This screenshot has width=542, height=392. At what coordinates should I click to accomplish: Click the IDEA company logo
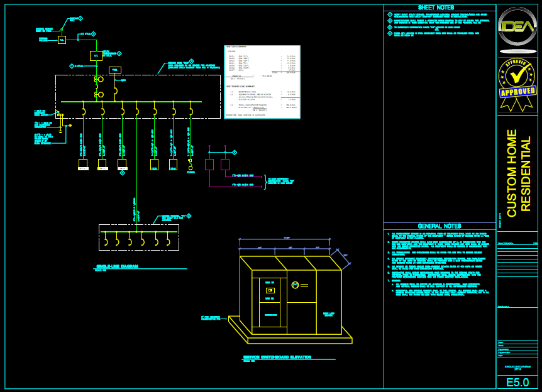point(517,28)
